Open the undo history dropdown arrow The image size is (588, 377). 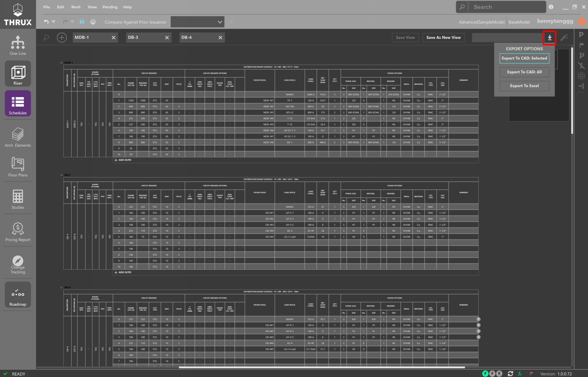(x=53, y=22)
